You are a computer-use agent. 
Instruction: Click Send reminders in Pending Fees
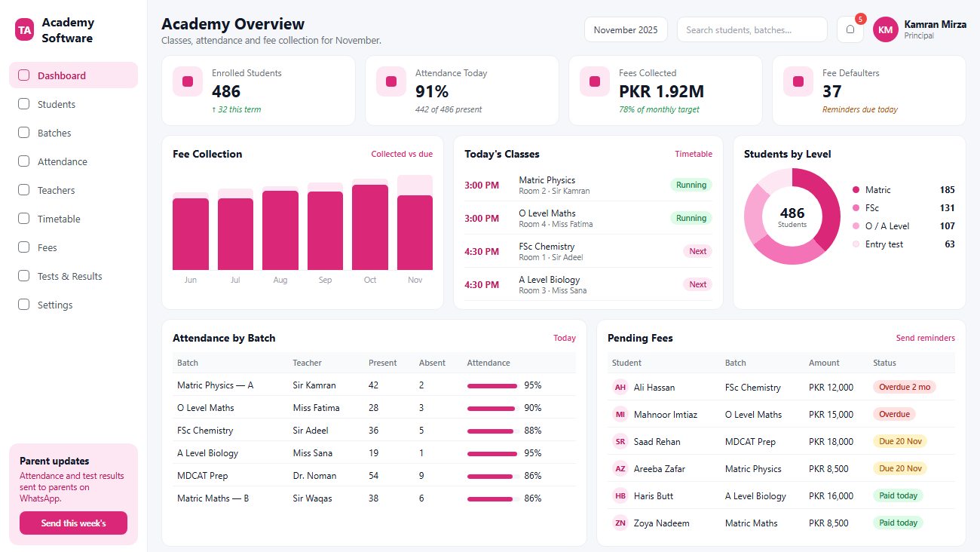(926, 338)
